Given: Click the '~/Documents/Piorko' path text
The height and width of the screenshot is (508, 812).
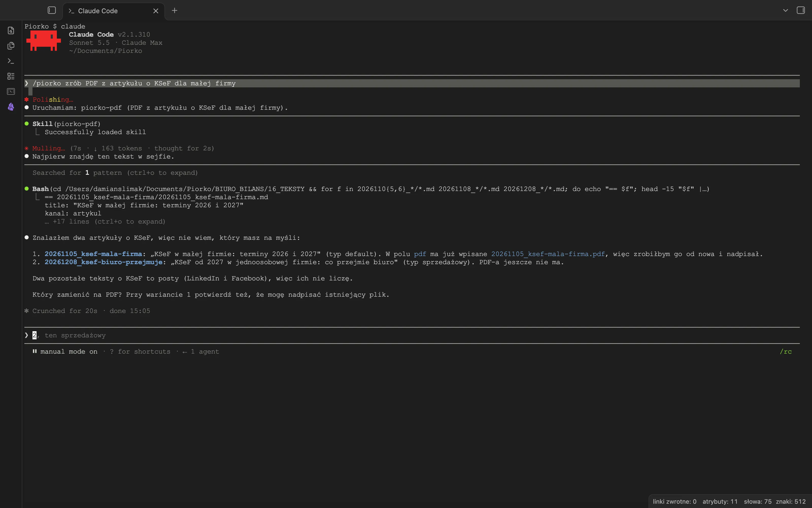Looking at the screenshot, I should point(105,51).
